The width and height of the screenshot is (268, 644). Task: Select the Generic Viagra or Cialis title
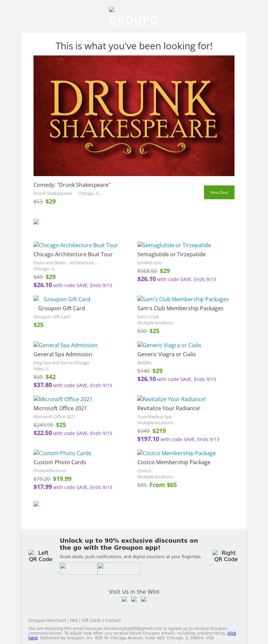(x=166, y=354)
